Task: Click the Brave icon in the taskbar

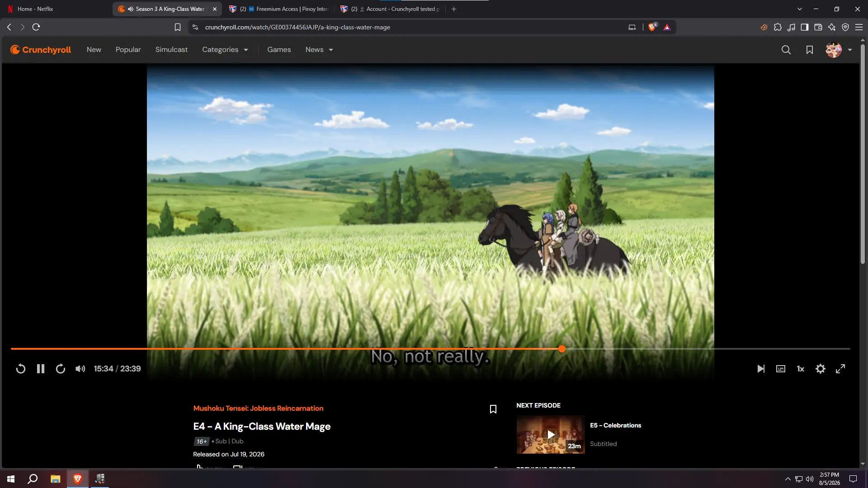Action: pyautogui.click(x=78, y=479)
